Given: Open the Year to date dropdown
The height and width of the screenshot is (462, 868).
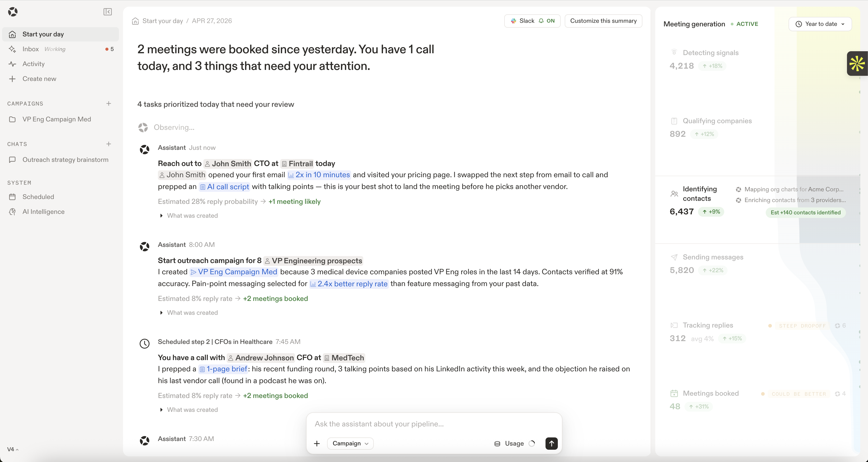Looking at the screenshot, I should coord(820,24).
